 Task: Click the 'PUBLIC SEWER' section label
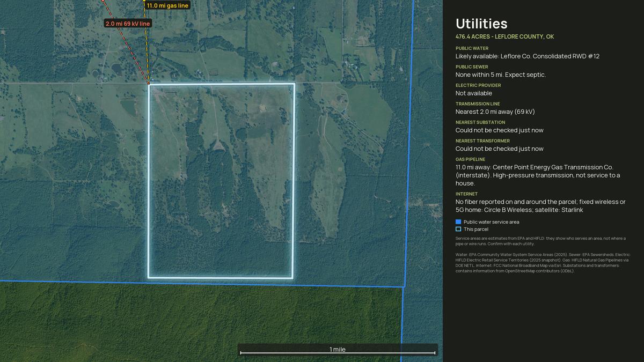tap(472, 67)
